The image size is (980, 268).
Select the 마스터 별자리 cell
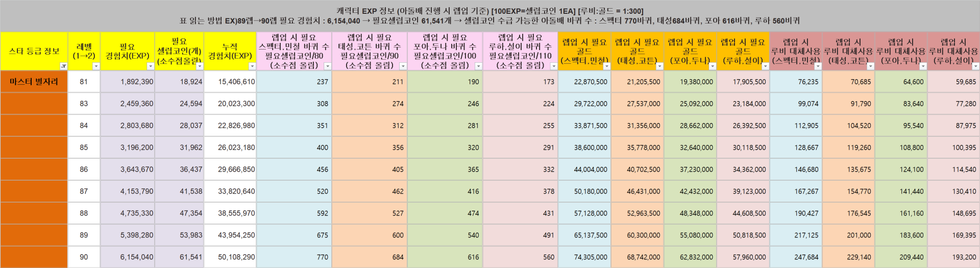[x=34, y=82]
